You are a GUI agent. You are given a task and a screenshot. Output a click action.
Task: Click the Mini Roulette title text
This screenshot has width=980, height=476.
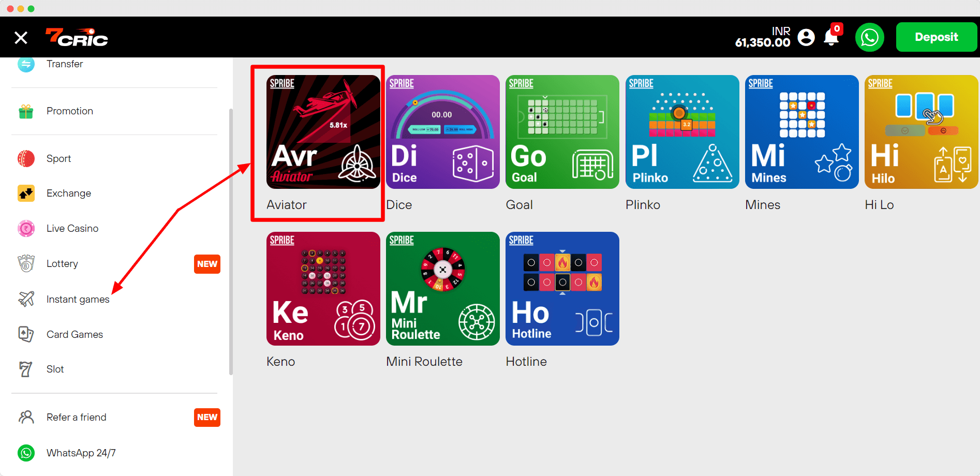pos(424,362)
